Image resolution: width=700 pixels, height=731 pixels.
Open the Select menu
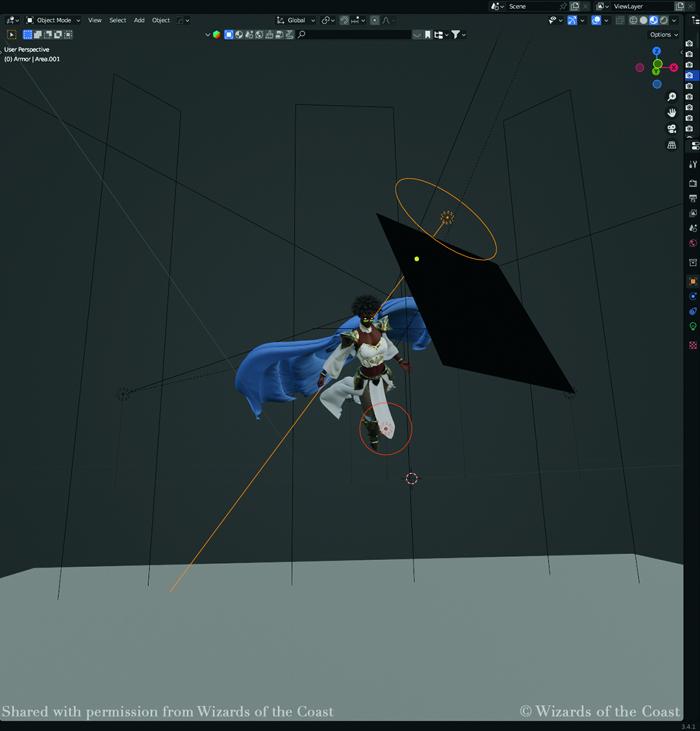(118, 20)
